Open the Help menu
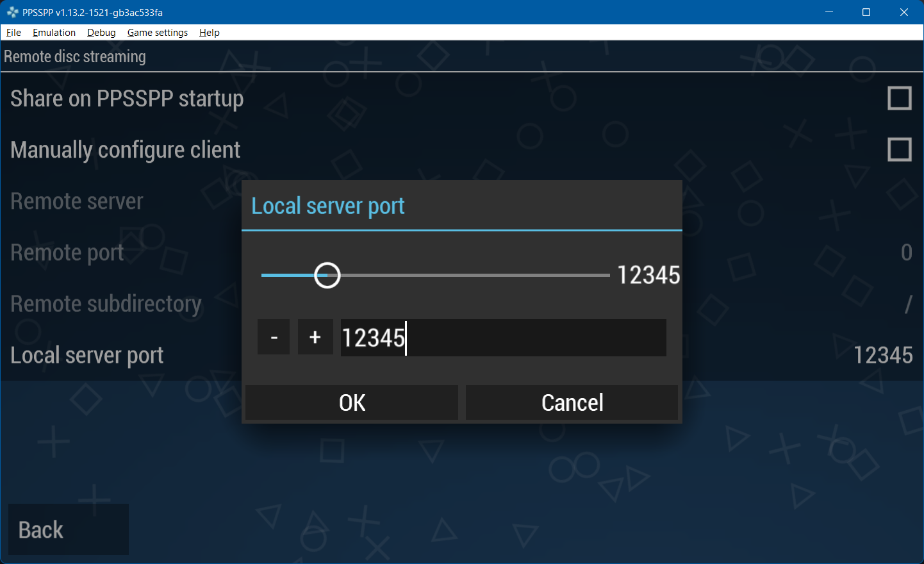924x564 pixels. [209, 32]
